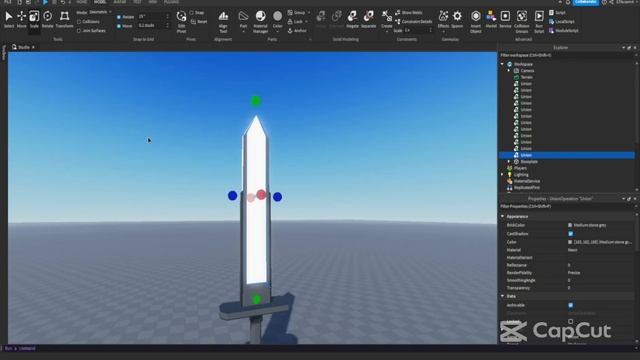The height and width of the screenshot is (360, 640).
Task: Open the Lock dropdown arrow
Action: click(307, 22)
